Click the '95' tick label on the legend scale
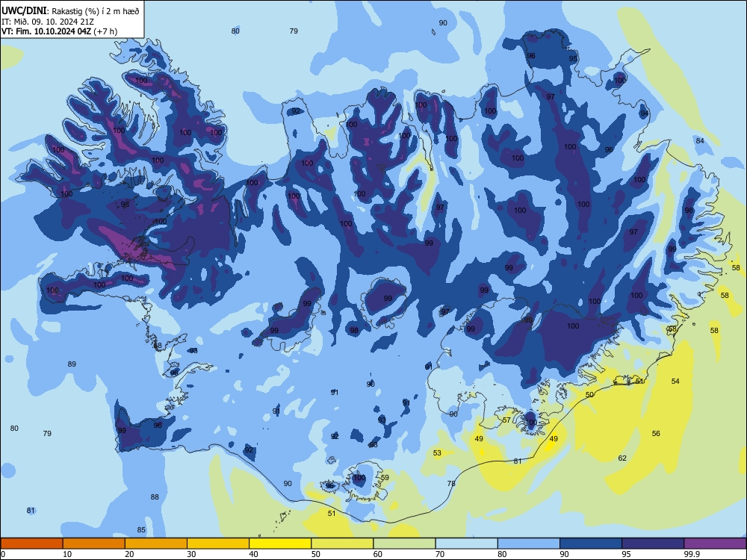Screen dimensions: 747x560 point(627,554)
